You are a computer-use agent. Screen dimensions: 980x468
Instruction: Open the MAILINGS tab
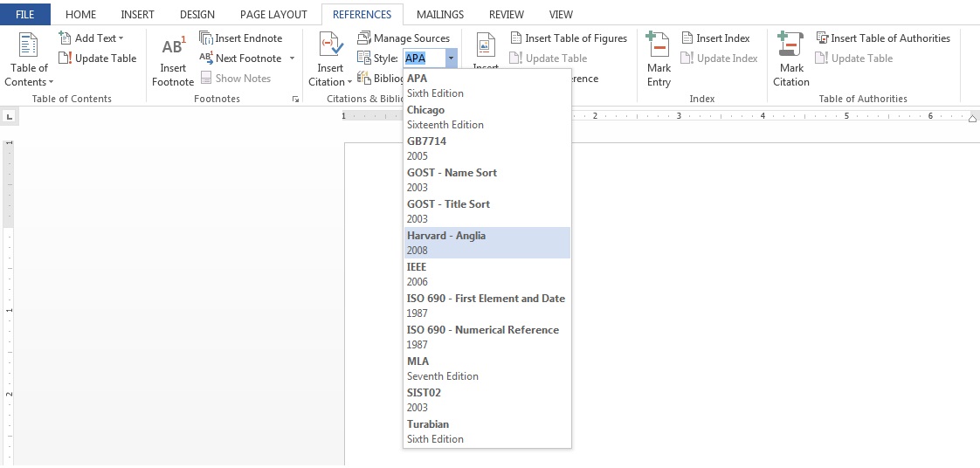tap(440, 15)
